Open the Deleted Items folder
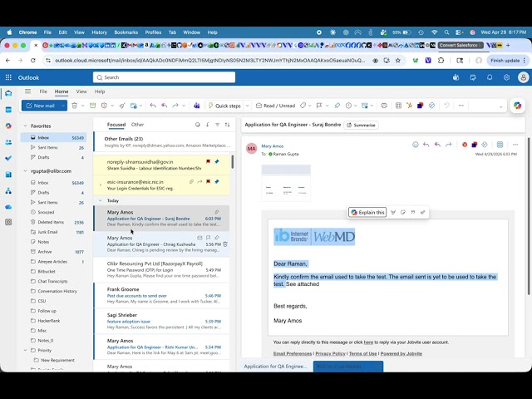532x399 pixels. coord(51,222)
